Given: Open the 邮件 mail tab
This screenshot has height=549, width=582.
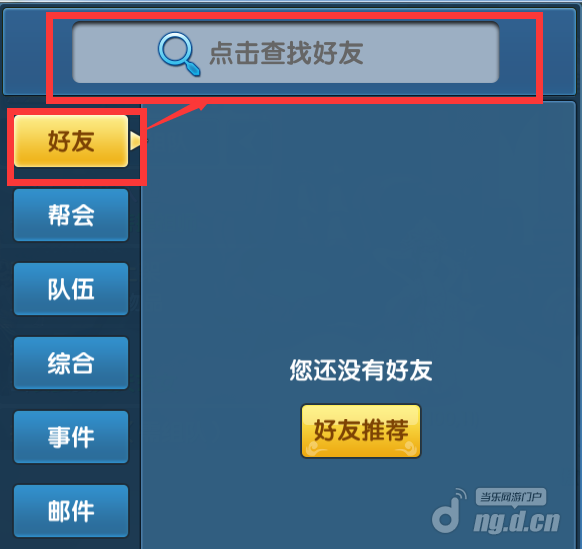Looking at the screenshot, I should [71, 511].
